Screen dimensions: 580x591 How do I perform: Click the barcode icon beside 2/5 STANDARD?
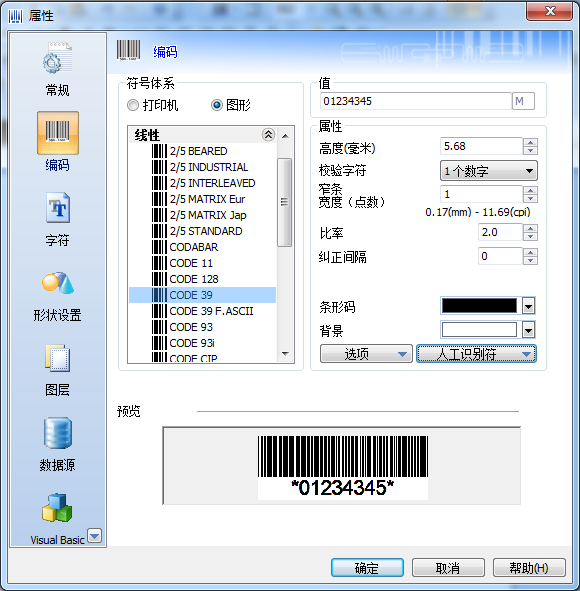click(159, 231)
